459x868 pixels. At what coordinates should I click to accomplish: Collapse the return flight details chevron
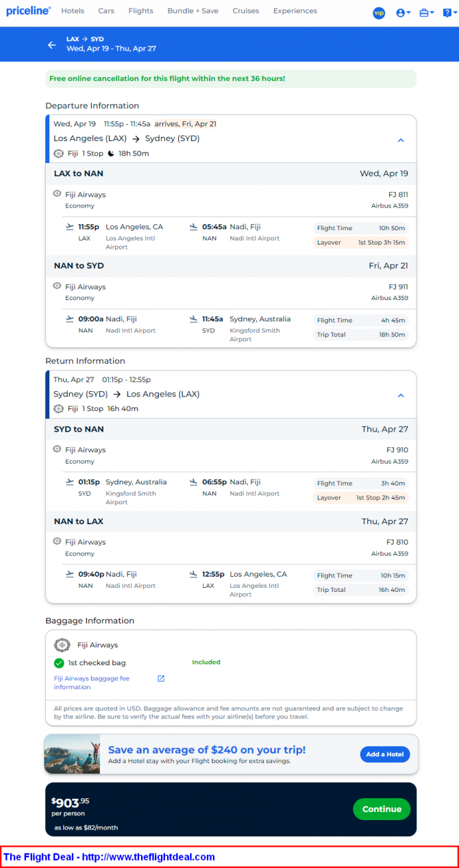click(x=401, y=395)
